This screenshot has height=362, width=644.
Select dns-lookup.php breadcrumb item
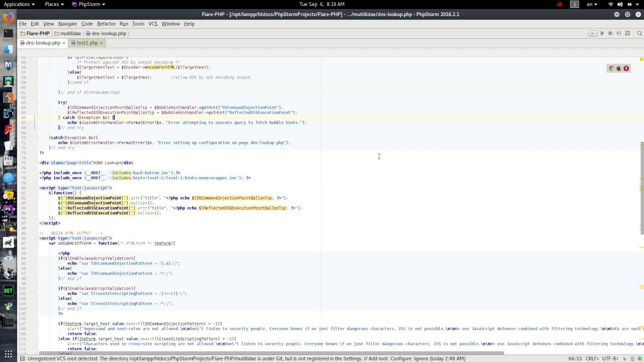[x=106, y=33]
